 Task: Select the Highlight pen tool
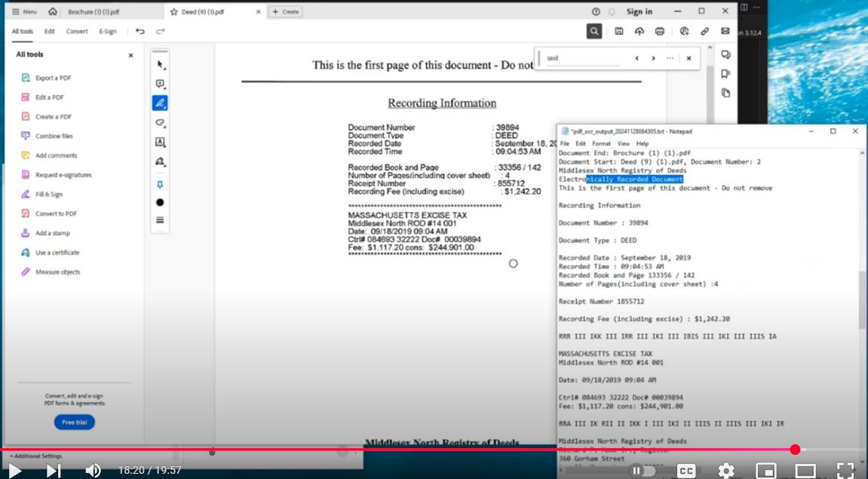pos(160,103)
